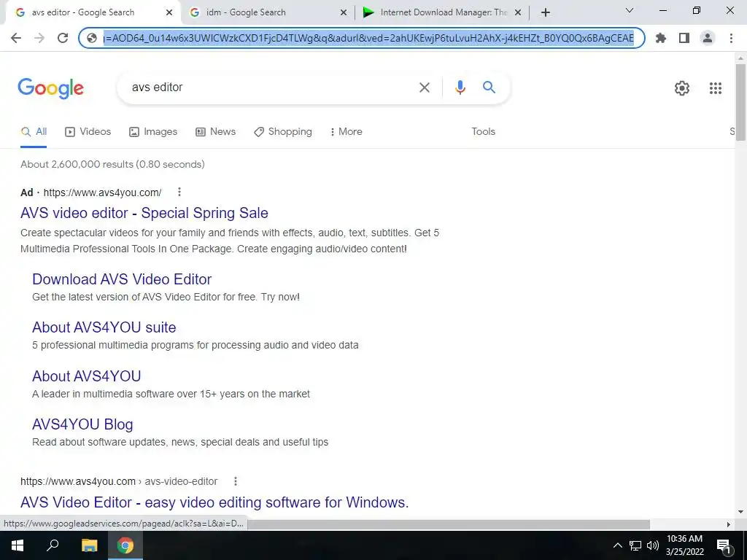Start voice search with the microphone
The height and width of the screenshot is (560, 747).
[460, 87]
